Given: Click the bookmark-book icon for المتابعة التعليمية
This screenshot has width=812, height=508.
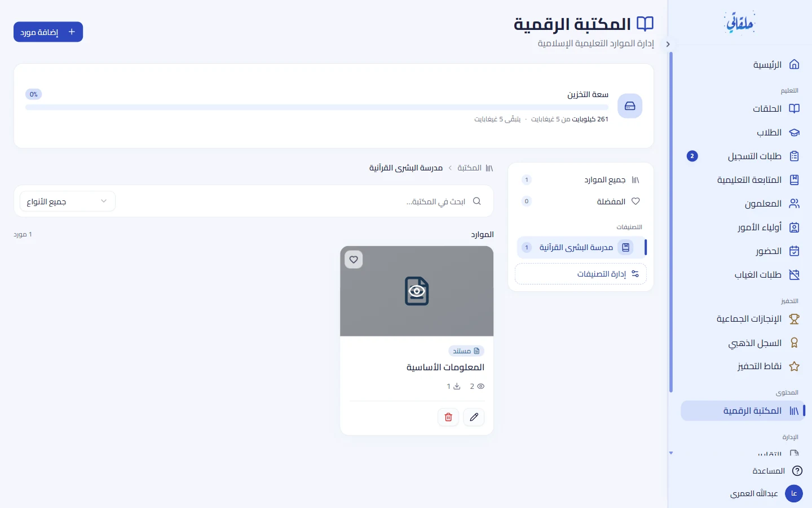Looking at the screenshot, I should (x=794, y=180).
